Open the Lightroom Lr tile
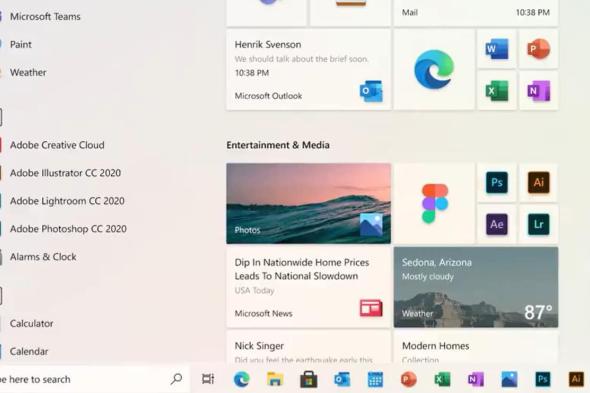Screen dimensions: 590x393 pyautogui.click(x=538, y=224)
